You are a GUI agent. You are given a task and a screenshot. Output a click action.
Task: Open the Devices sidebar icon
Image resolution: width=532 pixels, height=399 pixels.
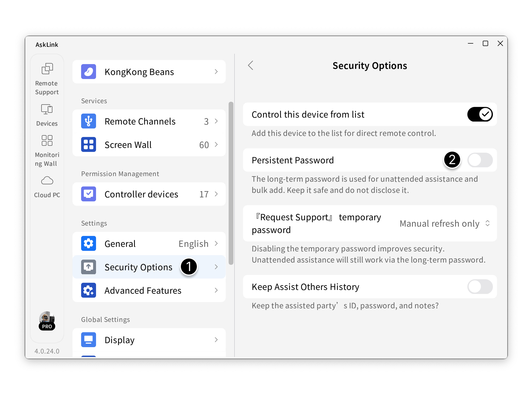click(x=47, y=109)
